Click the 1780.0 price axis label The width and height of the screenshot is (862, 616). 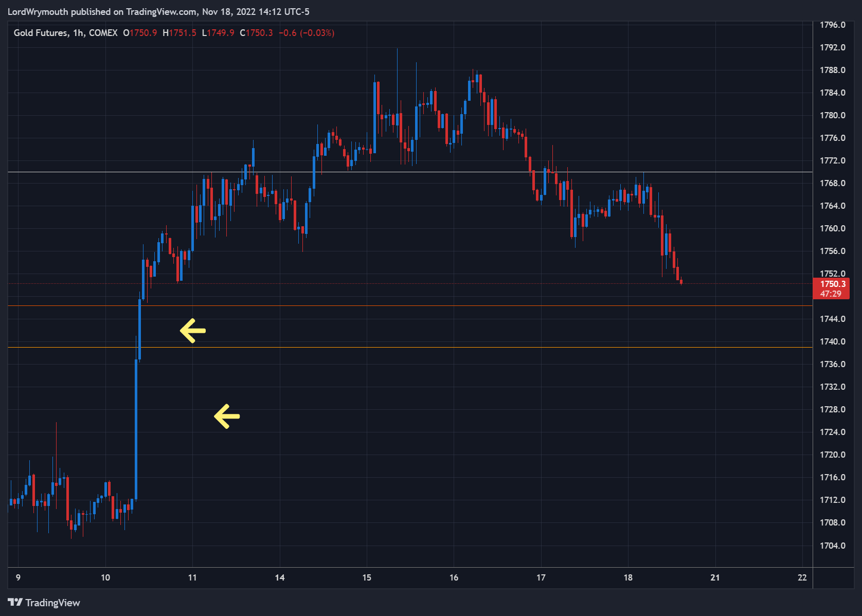click(832, 115)
